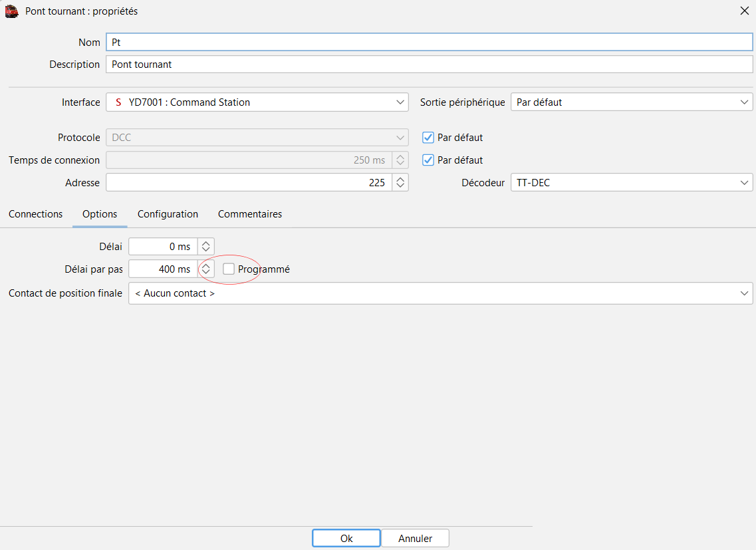Image resolution: width=756 pixels, height=550 pixels.
Task: Close the Pont tournant properties dialog
Action: (x=745, y=11)
